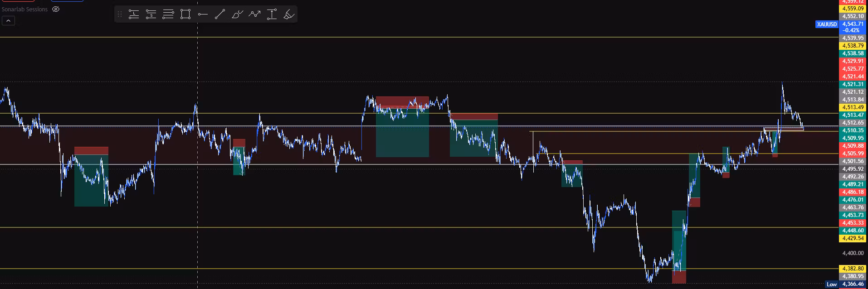Click the gray 4,501.56 price label
868x289 pixels.
pyautogui.click(x=853, y=161)
